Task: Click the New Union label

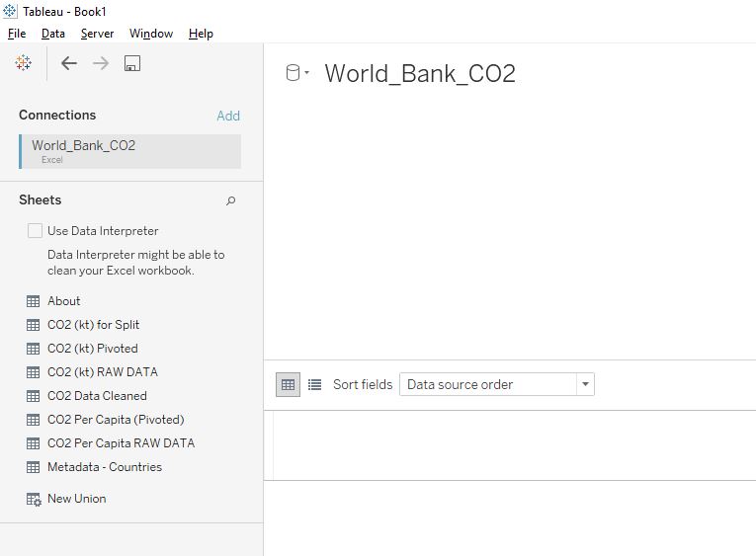Action: click(77, 499)
